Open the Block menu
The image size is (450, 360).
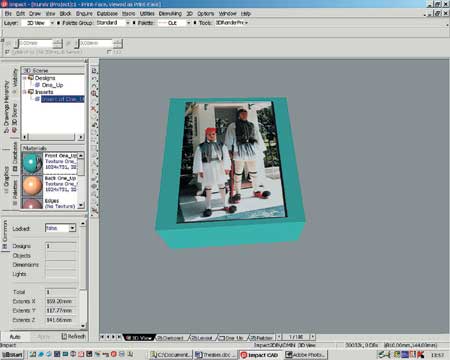(x=65, y=14)
